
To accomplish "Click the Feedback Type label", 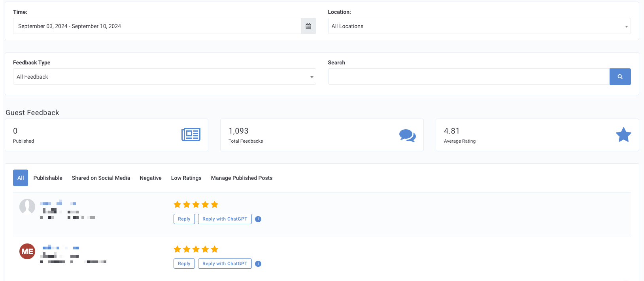I will (x=32, y=62).
